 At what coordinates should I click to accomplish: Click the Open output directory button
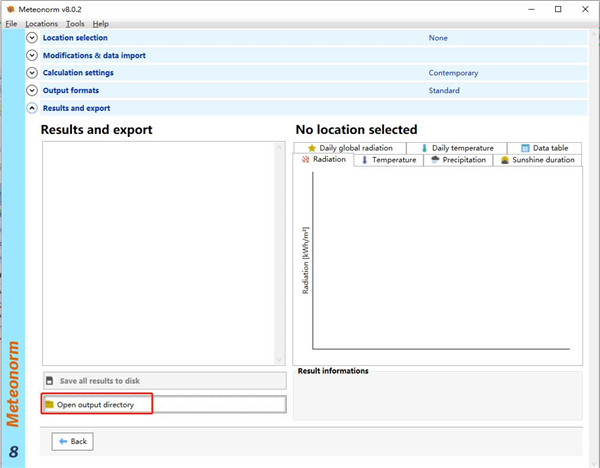pos(165,405)
